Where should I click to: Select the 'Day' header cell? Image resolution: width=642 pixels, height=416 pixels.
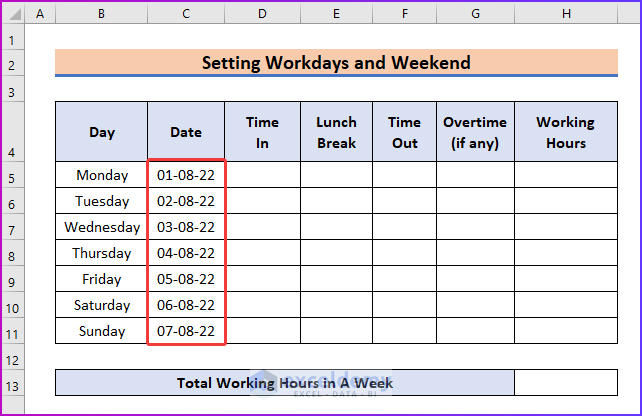point(102,132)
